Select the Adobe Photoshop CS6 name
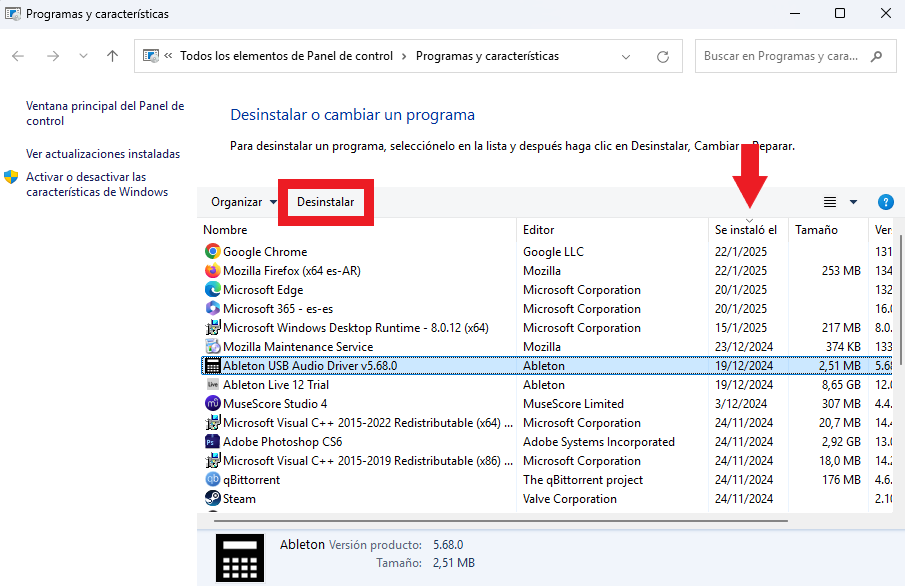905x586 pixels. point(282,442)
